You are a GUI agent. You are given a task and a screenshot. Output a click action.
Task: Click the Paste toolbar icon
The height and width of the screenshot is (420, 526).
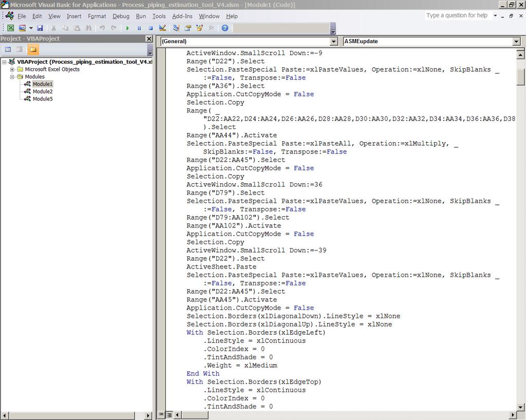pyautogui.click(x=77, y=28)
